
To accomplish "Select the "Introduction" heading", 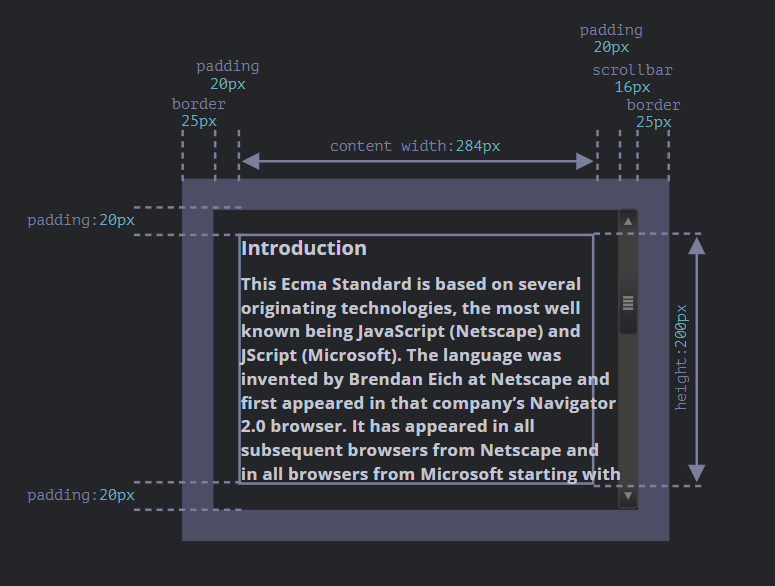I will (x=304, y=248).
